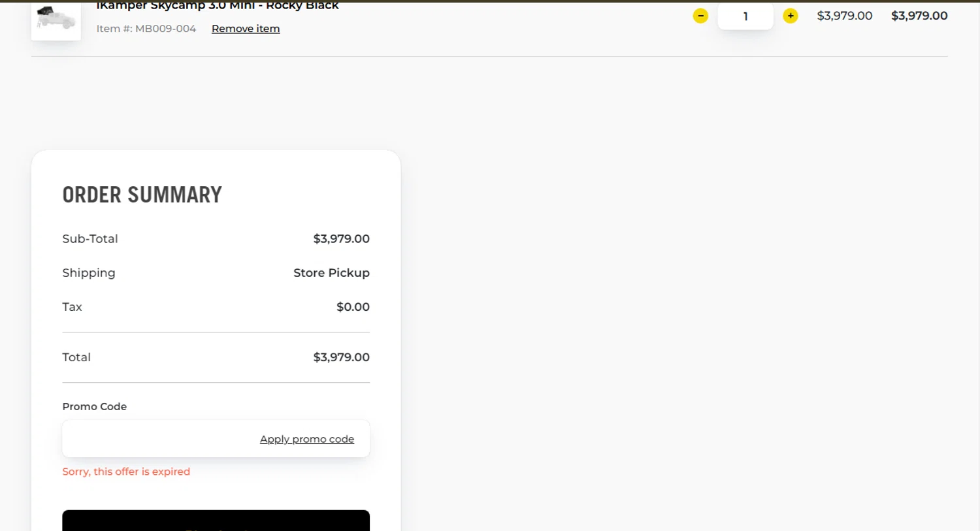Click the Apply promo code link
Image resolution: width=980 pixels, height=531 pixels.
click(x=307, y=439)
